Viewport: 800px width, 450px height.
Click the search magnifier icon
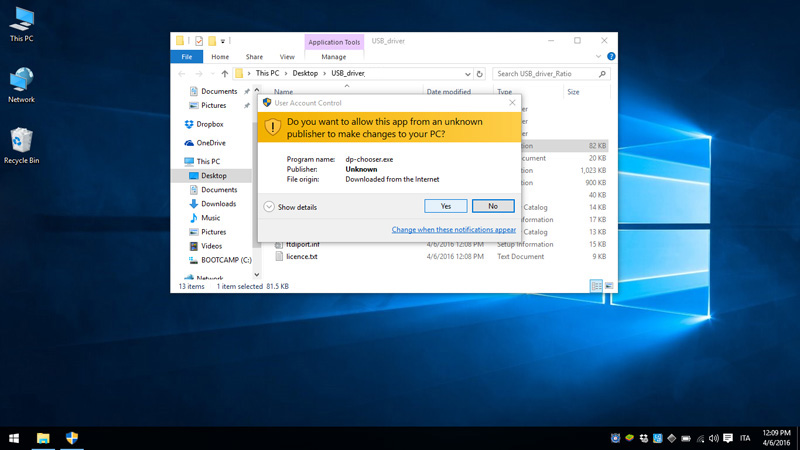coord(602,74)
